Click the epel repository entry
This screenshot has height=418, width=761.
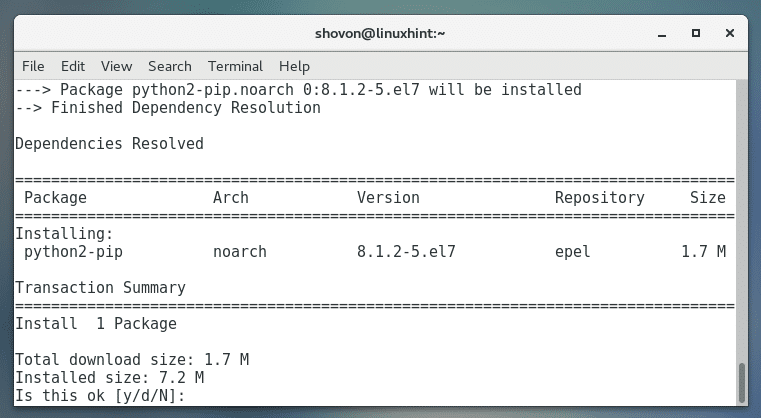pyautogui.click(x=573, y=252)
